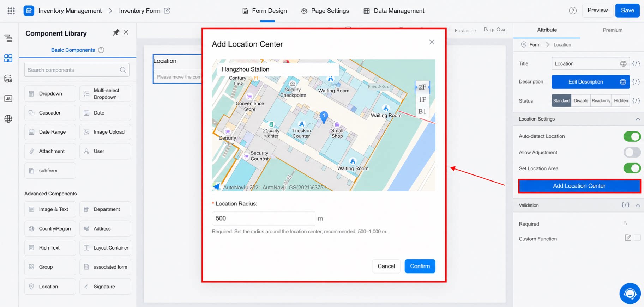
Task: Open the apps grid menu icon
Action: click(11, 11)
